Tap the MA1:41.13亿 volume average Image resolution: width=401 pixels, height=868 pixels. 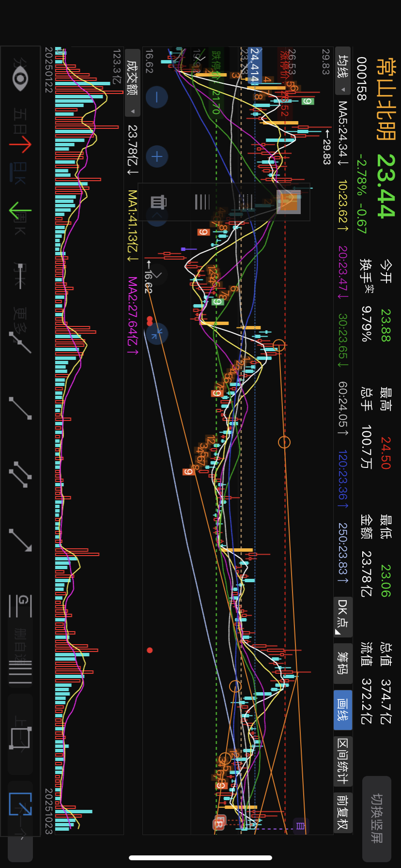132,226
